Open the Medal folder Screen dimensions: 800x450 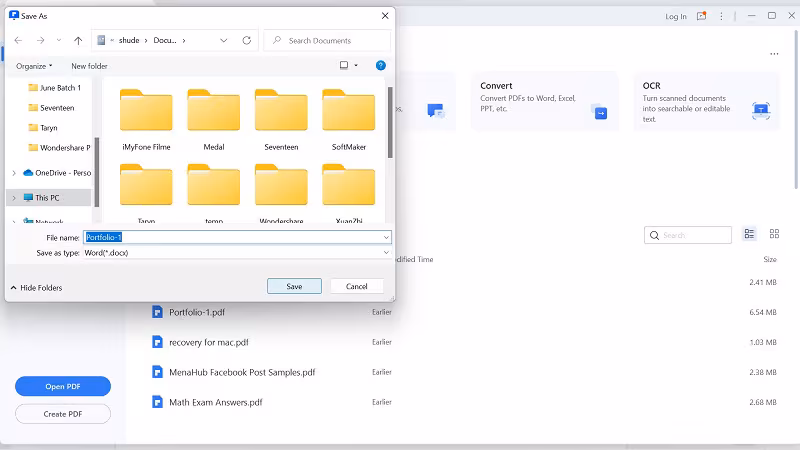coord(214,120)
